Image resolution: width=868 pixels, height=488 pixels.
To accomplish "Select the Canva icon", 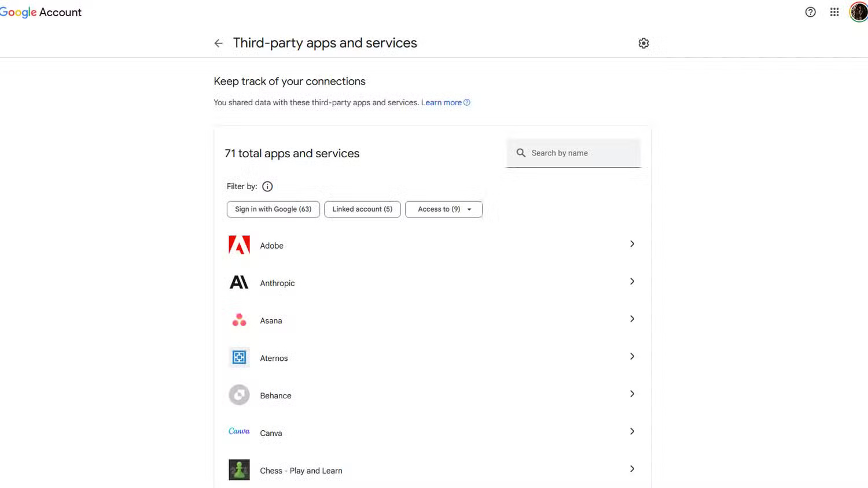I will [x=239, y=431].
